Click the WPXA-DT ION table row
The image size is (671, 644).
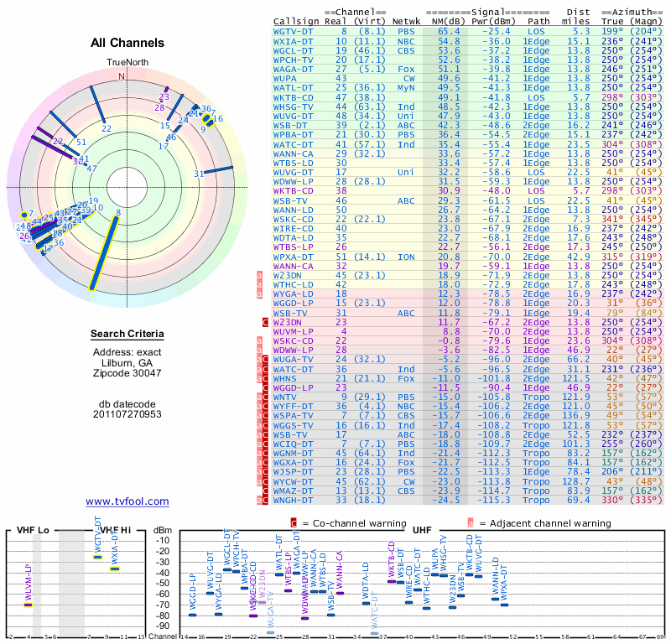[x=468, y=257]
